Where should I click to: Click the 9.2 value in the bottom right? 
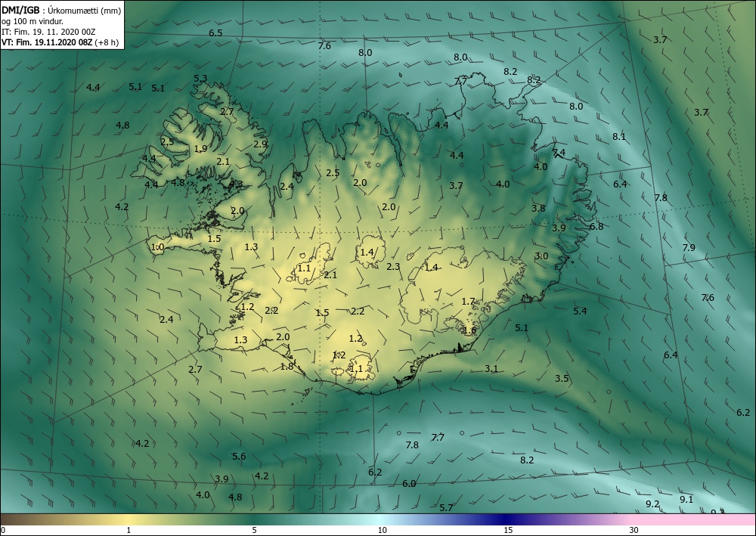coord(652,503)
